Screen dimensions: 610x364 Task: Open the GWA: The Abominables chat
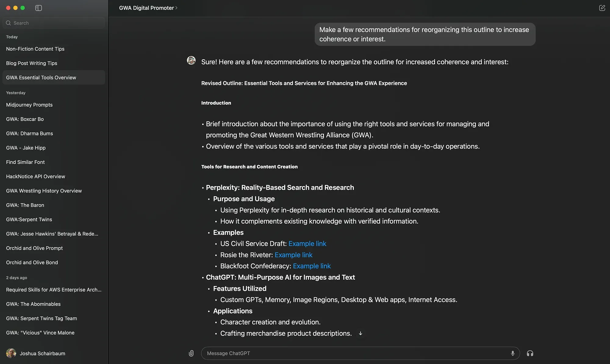pyautogui.click(x=54, y=304)
